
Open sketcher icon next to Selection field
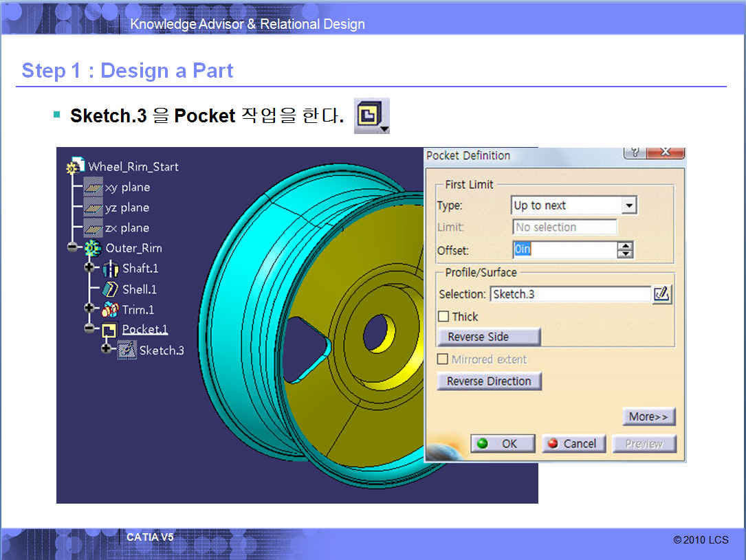pyautogui.click(x=661, y=294)
